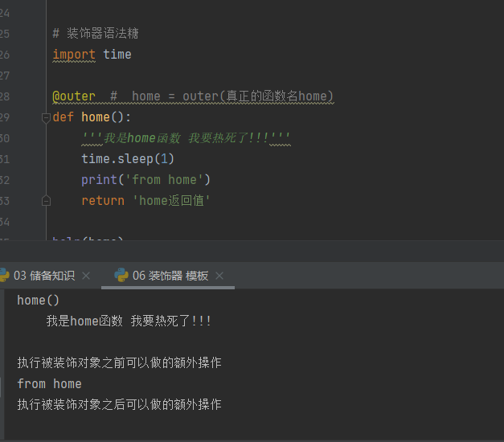
Task: Click the home function docstring text
Action: [185, 138]
